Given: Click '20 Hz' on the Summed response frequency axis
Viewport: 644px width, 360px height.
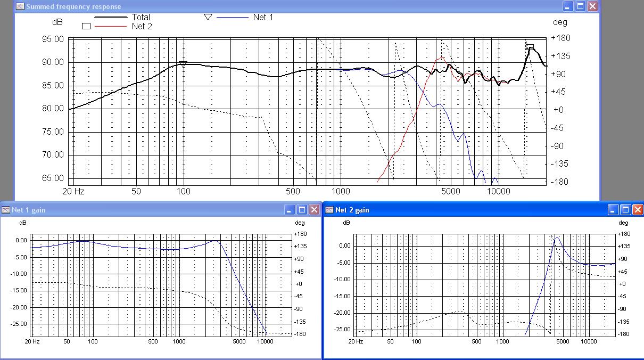Looking at the screenshot, I should click(x=73, y=191).
